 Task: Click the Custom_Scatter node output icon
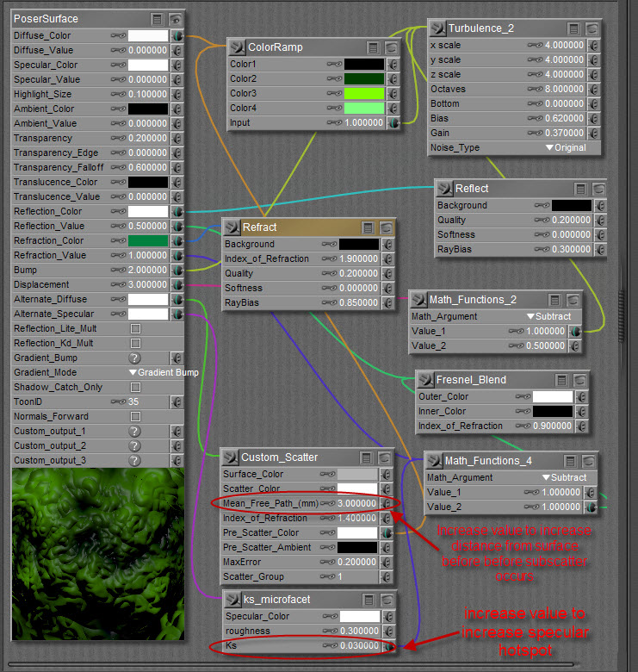click(x=231, y=457)
